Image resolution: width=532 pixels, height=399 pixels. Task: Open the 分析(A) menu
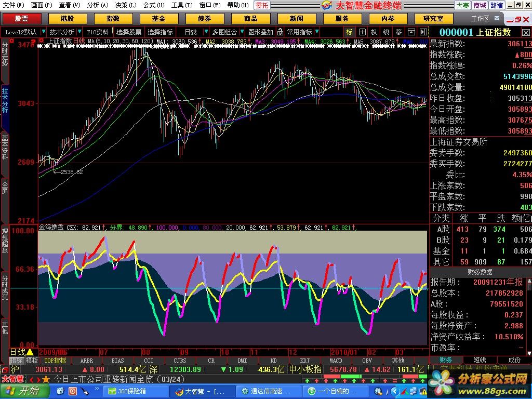click(x=98, y=5)
